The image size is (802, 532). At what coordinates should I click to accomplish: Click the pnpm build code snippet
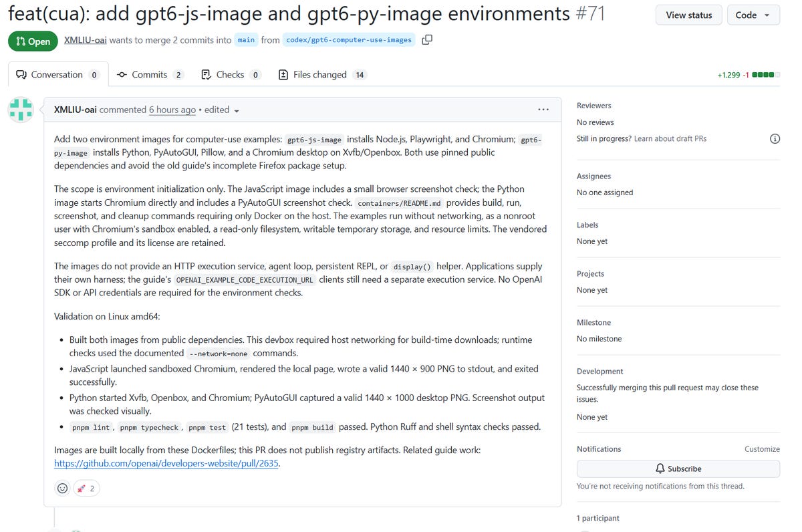313,427
